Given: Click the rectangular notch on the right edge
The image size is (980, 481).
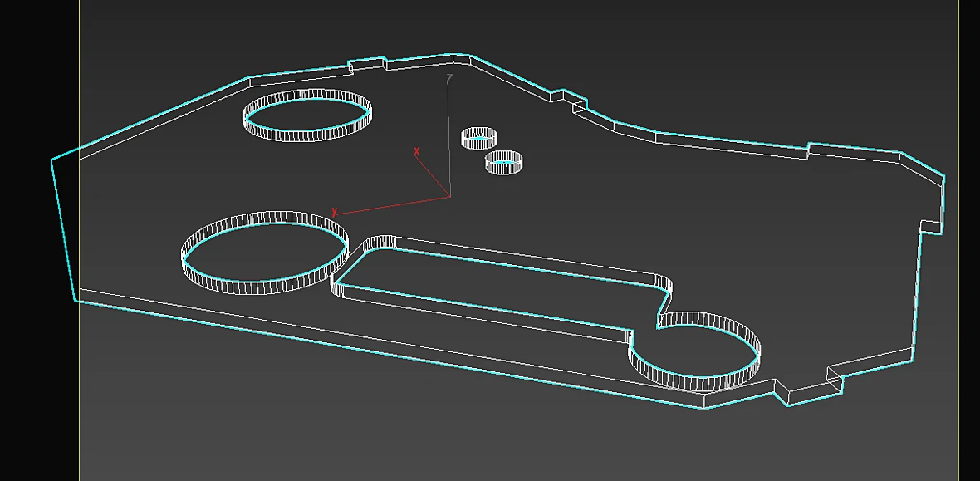Looking at the screenshot, I should 932,227.
